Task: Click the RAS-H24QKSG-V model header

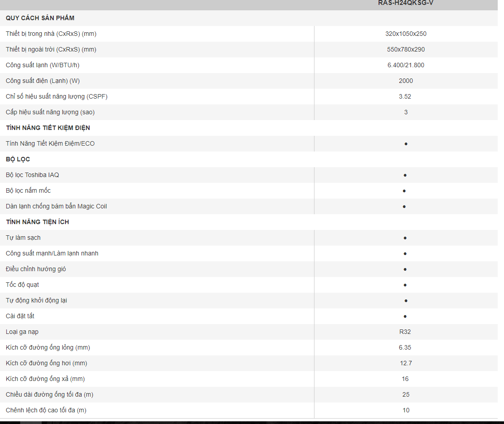Action: click(x=405, y=3)
